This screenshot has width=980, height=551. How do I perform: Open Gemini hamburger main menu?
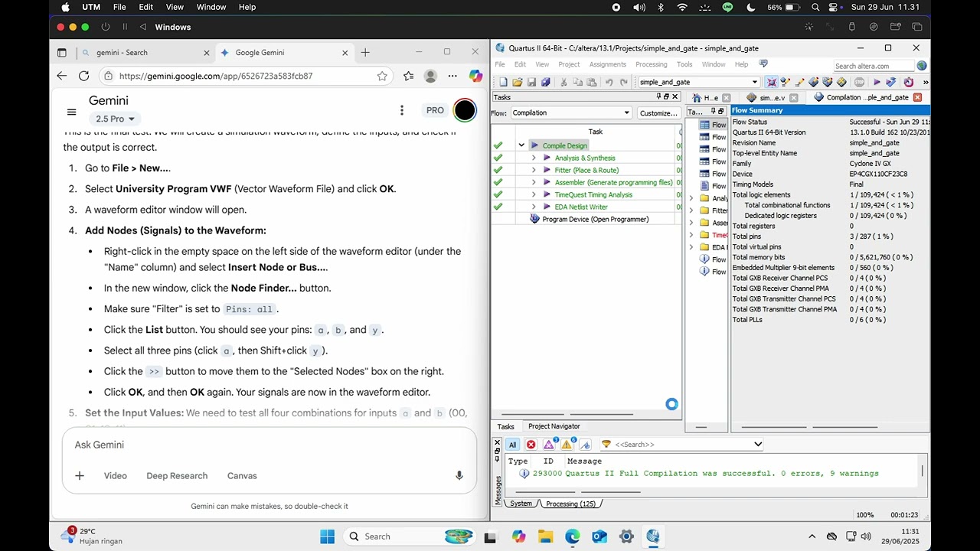[x=71, y=112]
